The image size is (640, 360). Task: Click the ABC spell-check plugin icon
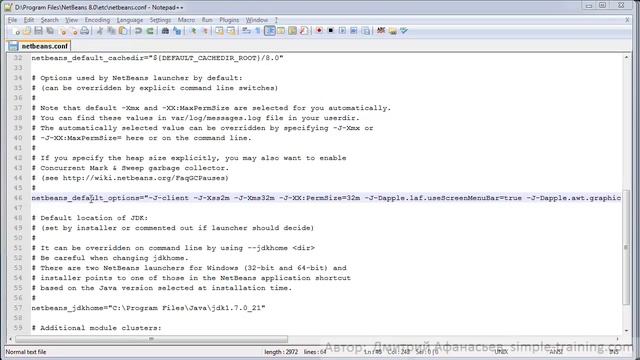381,31
